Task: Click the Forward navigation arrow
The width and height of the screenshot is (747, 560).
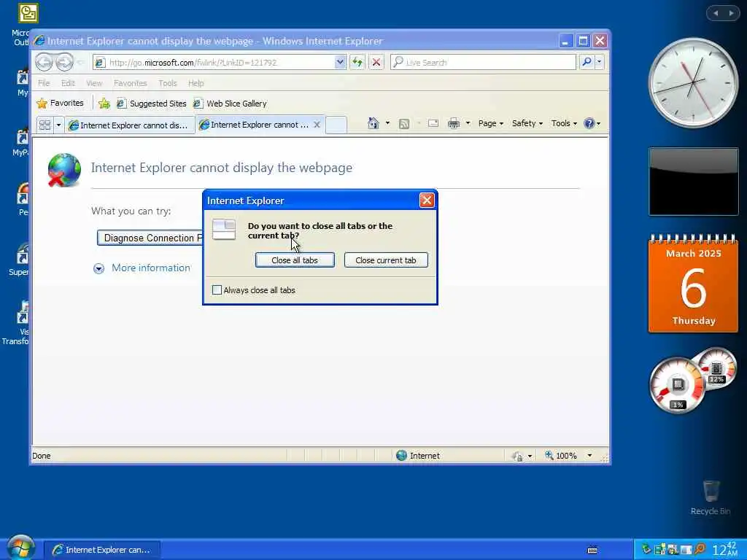Action: pyautogui.click(x=64, y=62)
